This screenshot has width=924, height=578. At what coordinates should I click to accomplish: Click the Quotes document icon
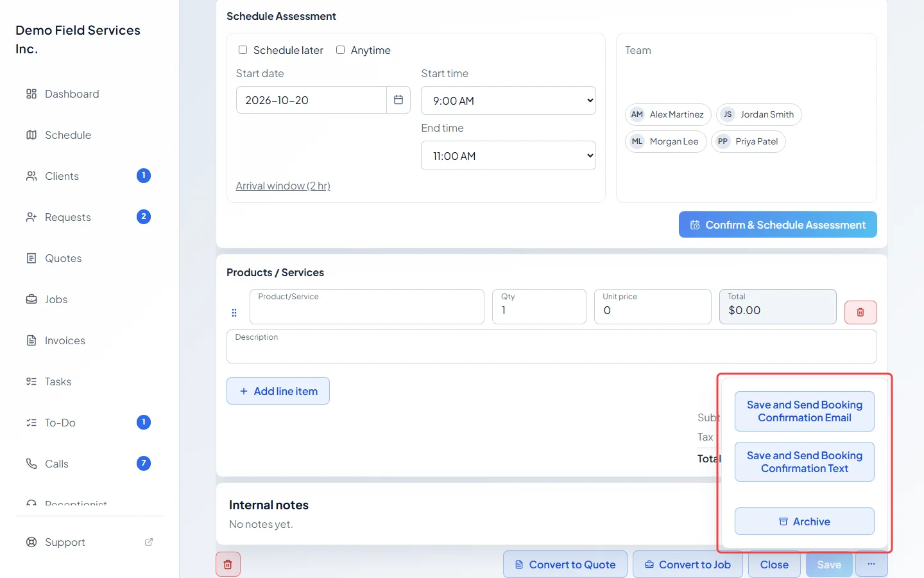tap(31, 258)
